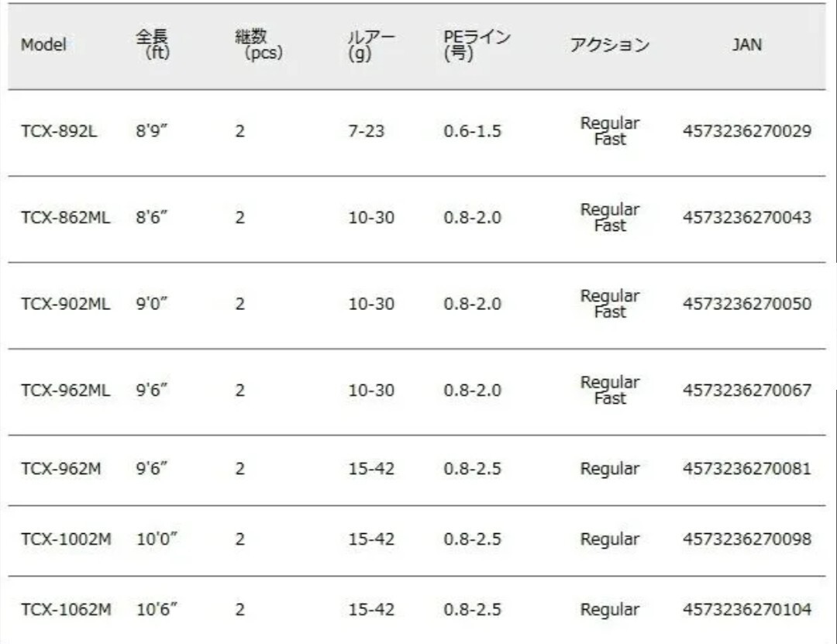Click the Model column header
Viewport: 837px width, 644px height.
(43, 45)
